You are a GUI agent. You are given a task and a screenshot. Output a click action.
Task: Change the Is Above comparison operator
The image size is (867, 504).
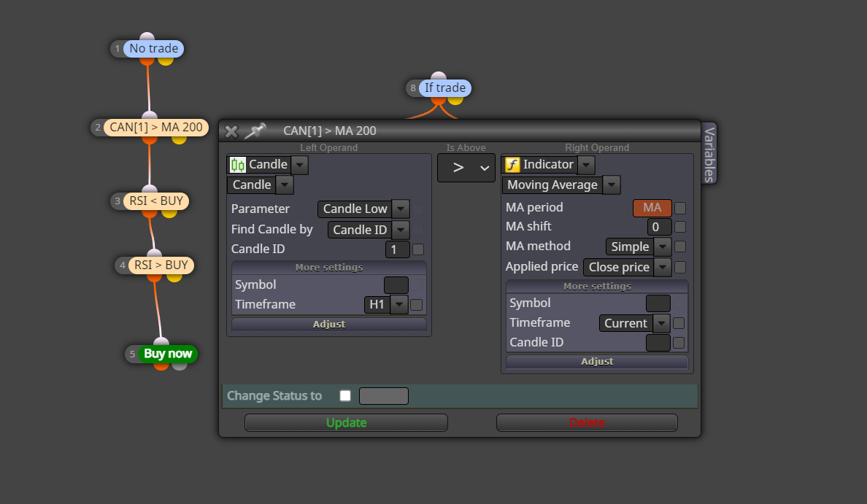coord(466,168)
